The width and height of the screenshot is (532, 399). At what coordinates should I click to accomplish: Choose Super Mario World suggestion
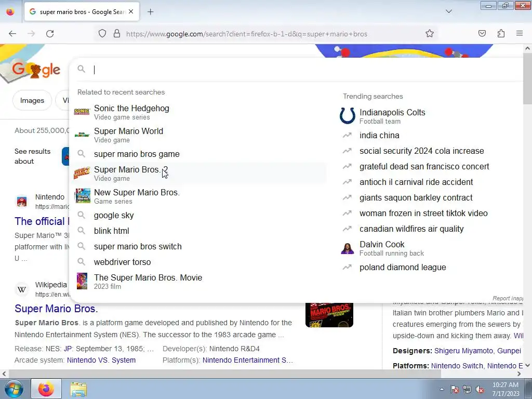point(199,135)
